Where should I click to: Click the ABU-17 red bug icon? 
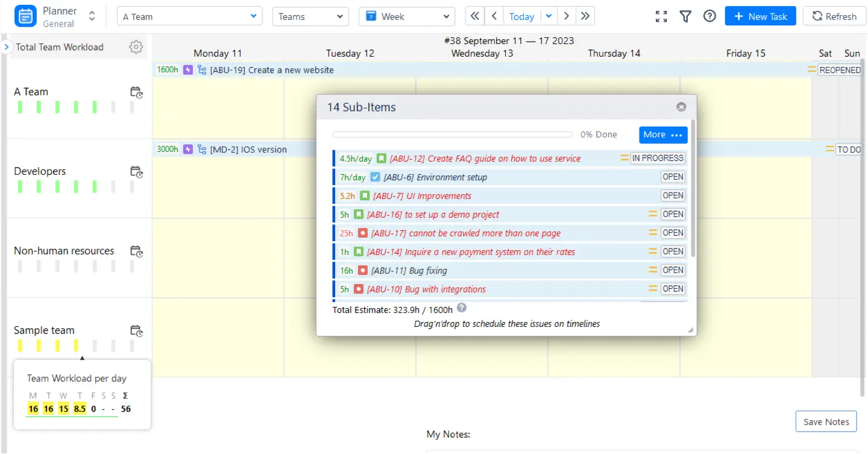coord(363,233)
